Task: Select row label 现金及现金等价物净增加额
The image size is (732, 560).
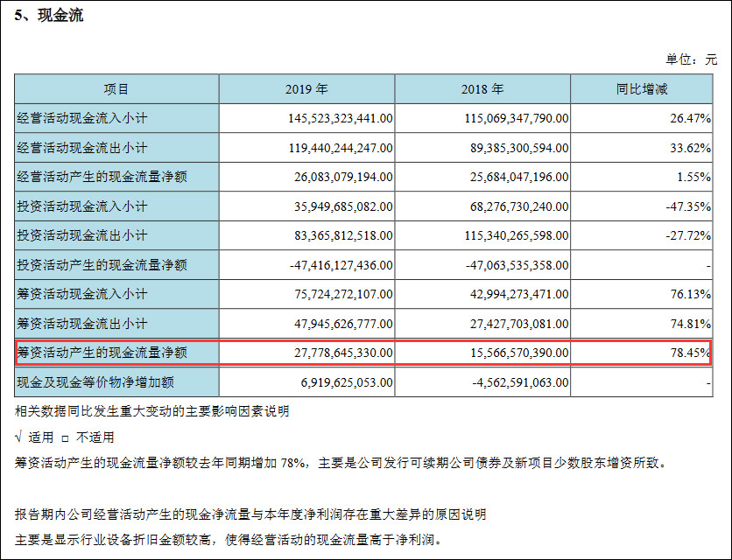Action: tap(95, 382)
